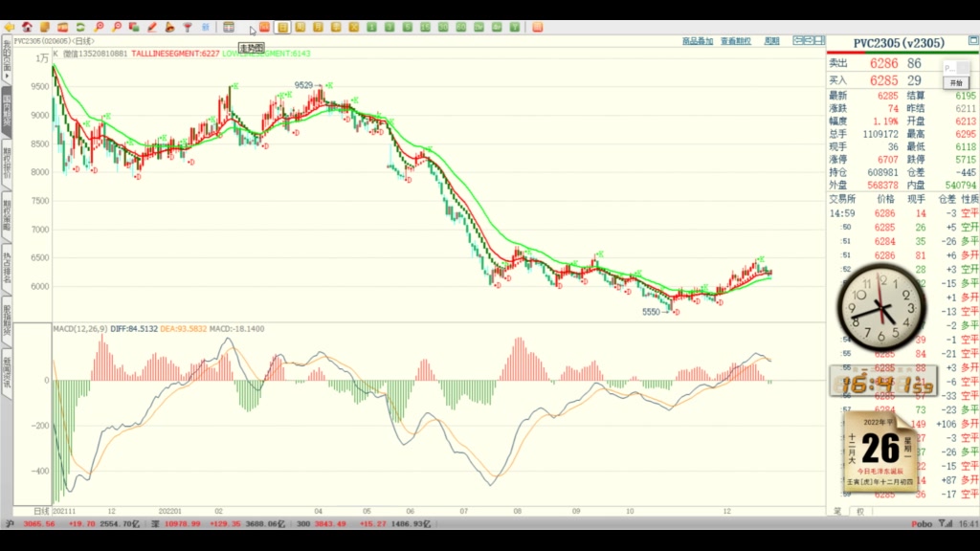Click the 持仓 value 608981

tap(882, 172)
